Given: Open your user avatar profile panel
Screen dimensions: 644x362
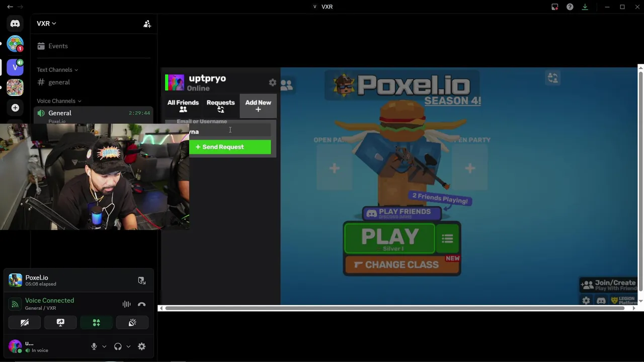Looking at the screenshot, I should pyautogui.click(x=15, y=346).
